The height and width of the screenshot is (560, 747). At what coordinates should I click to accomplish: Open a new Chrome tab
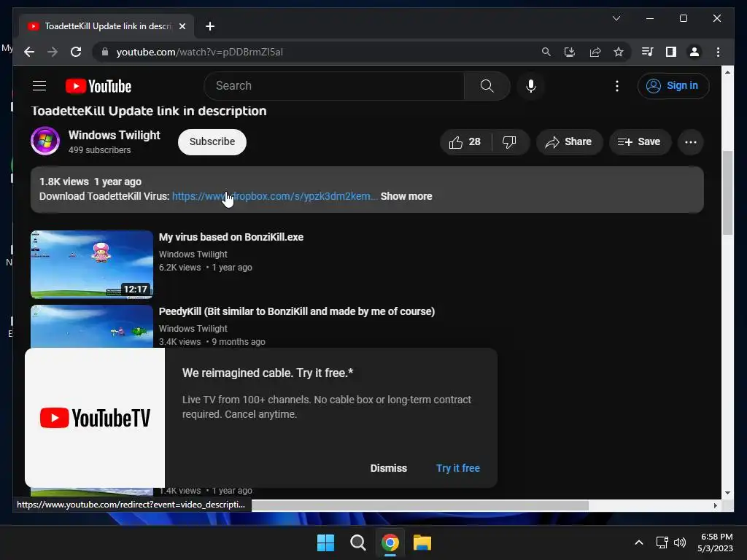pos(210,26)
